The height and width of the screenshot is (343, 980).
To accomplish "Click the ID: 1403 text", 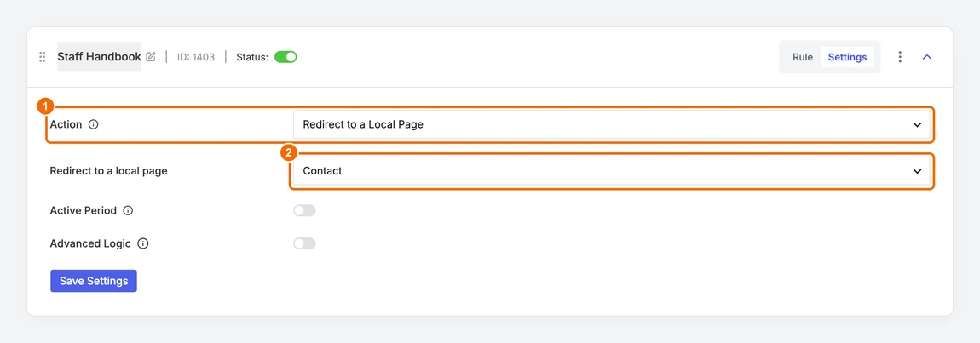I will (x=196, y=57).
